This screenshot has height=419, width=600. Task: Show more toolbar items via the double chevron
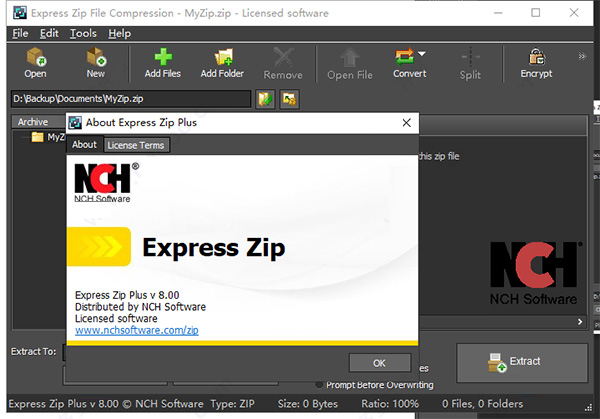point(582,56)
